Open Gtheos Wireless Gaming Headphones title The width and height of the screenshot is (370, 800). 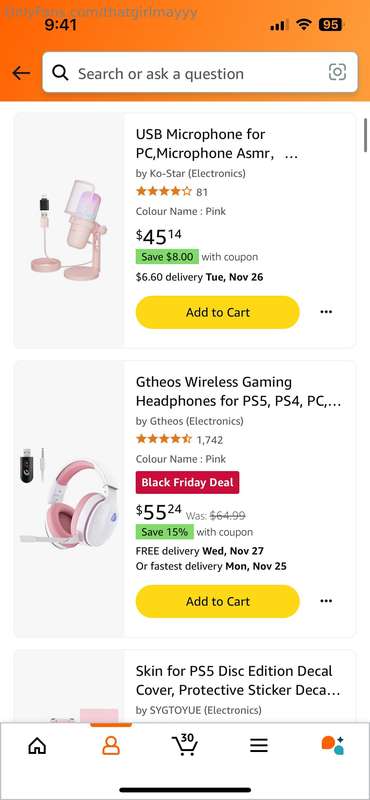[x=238, y=391]
